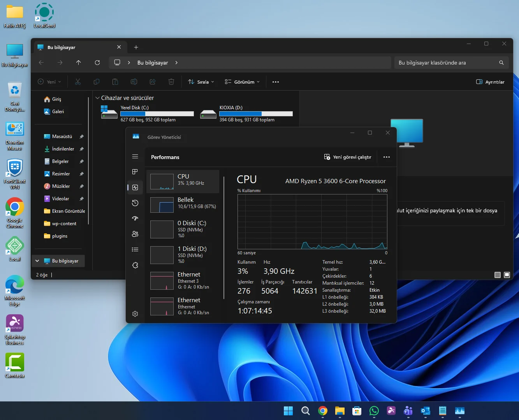Select the CPU performance graph item
This screenshot has height=420, width=519.
(183, 182)
